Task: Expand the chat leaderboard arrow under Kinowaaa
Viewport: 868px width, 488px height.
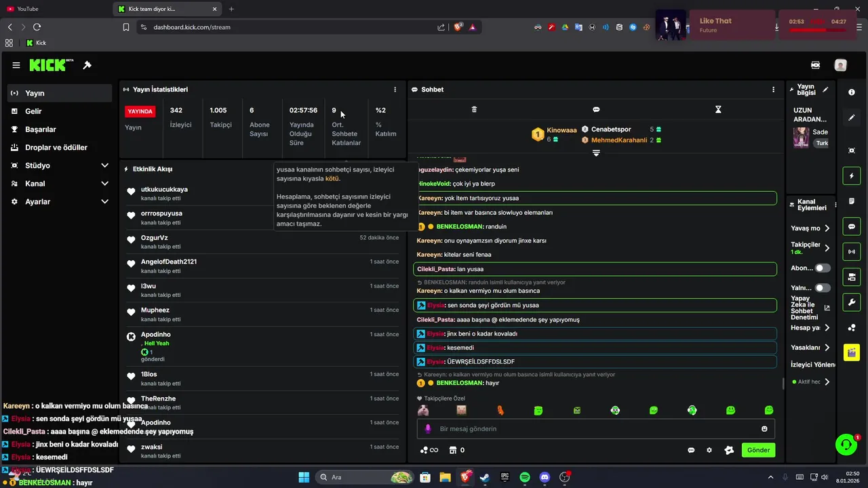Action: [x=596, y=153]
